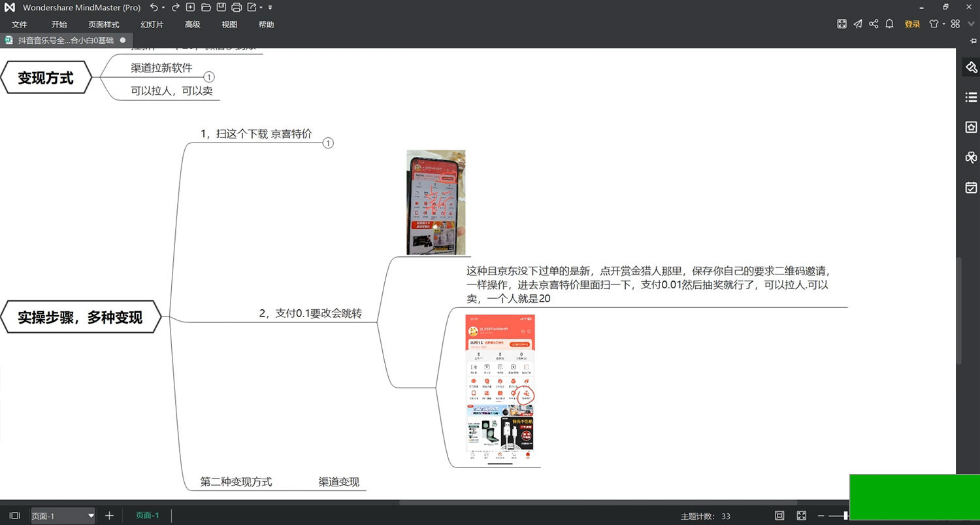Select the paragraph starting 这种且京东没下过单
Screen dimensions: 980x525
(x=649, y=284)
